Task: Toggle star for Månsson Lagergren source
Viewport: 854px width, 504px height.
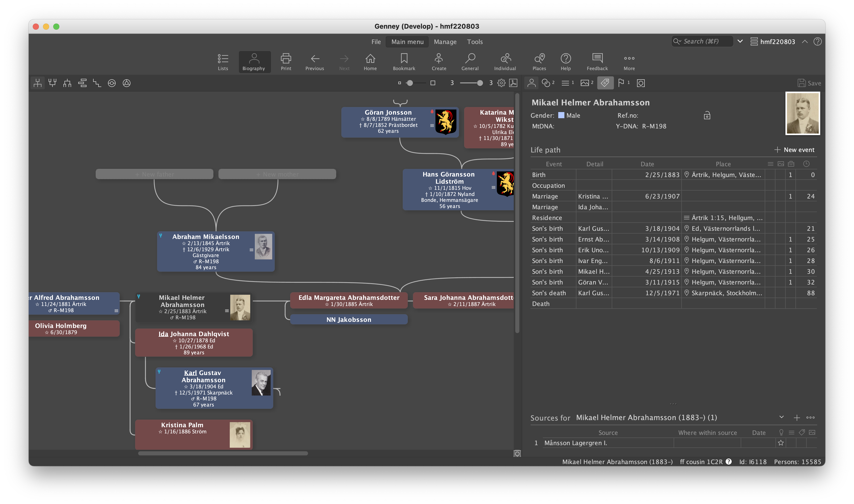Action: pyautogui.click(x=781, y=443)
